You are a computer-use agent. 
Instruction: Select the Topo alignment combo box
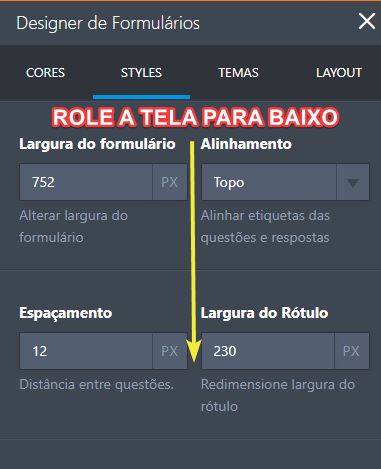(285, 182)
